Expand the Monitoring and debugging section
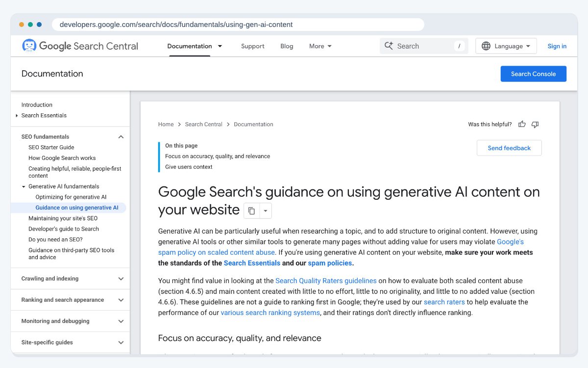The width and height of the screenshot is (588, 368). pyautogui.click(x=121, y=321)
